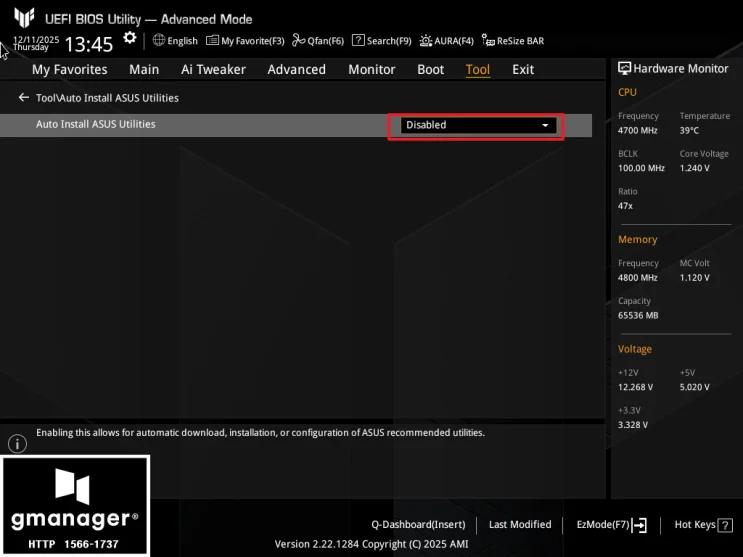
Task: Open Q-Dashboard(Insert)
Action: coord(418,525)
